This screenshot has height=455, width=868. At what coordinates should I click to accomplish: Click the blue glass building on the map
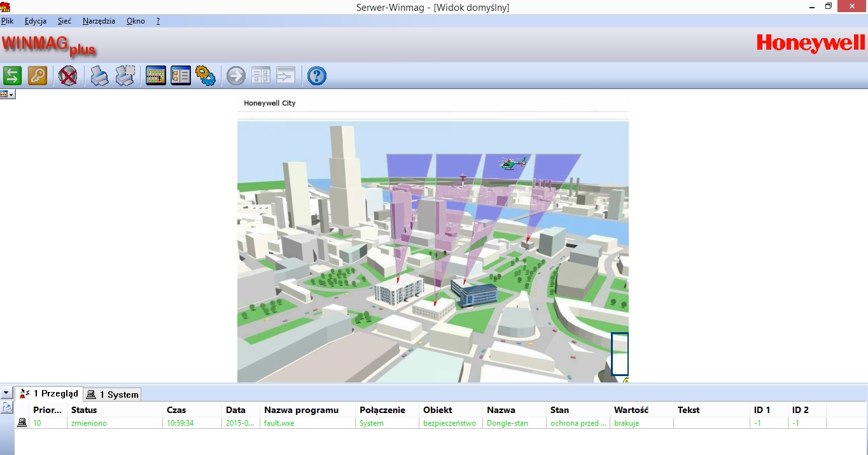[473, 292]
